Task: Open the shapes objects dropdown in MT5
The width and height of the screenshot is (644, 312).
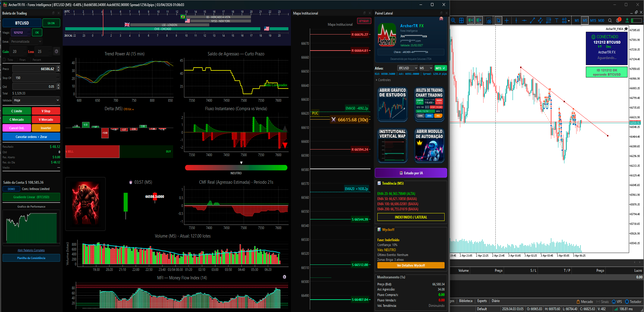Action: (566, 21)
